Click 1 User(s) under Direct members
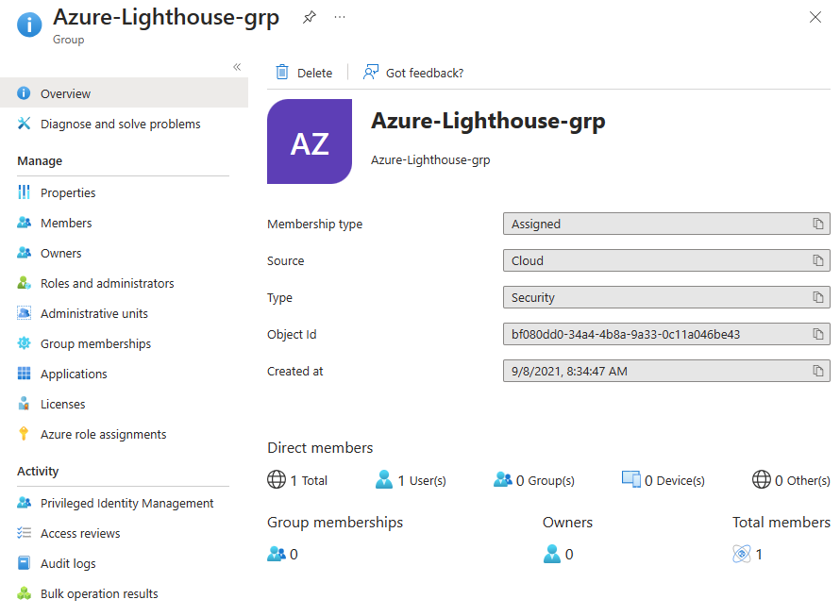This screenshot has width=840, height=616. [411, 480]
